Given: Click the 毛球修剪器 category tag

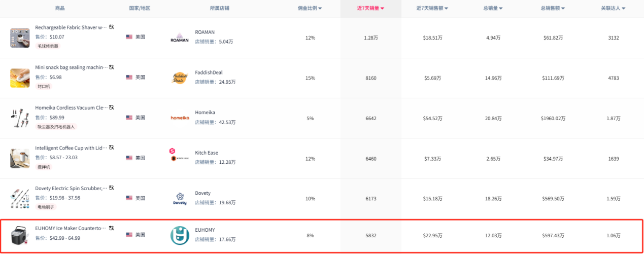Looking at the screenshot, I should 48,46.
